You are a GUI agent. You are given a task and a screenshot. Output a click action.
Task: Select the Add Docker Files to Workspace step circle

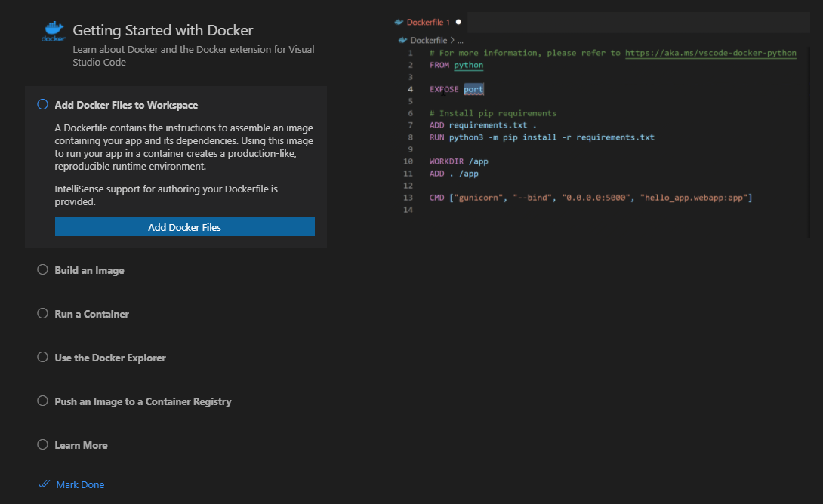pos(42,104)
